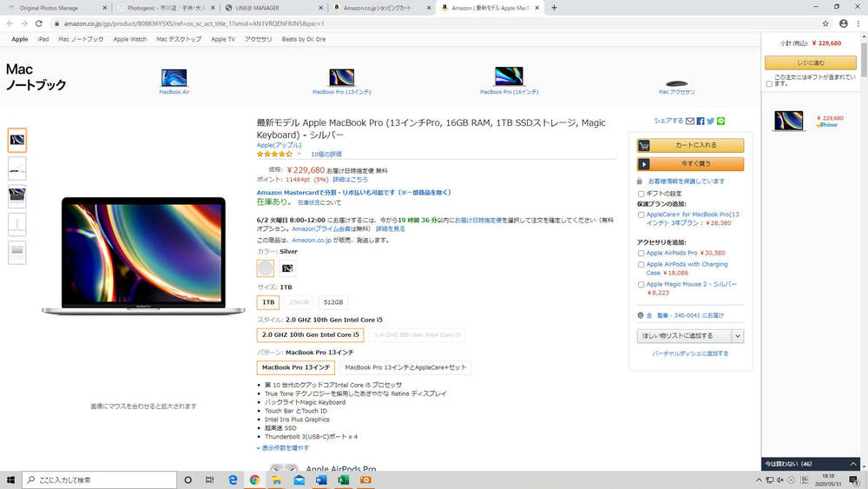Select the 1TB size option
868x489 pixels.
pos(268,302)
